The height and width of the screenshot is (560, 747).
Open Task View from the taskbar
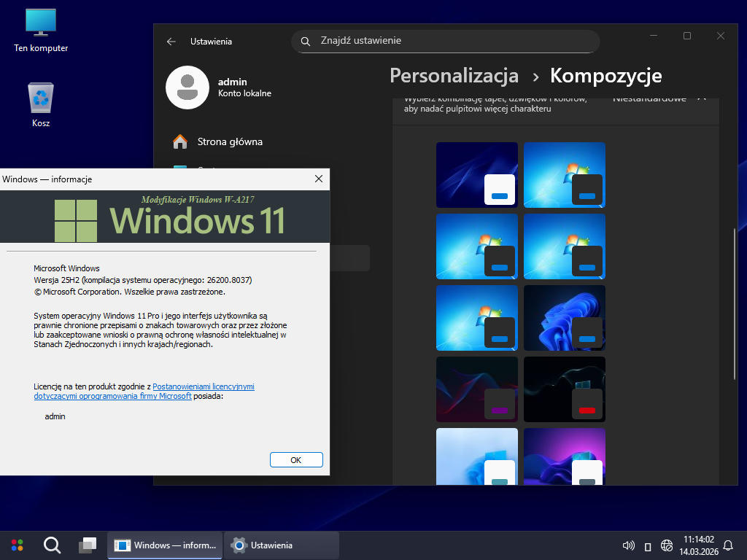88,545
